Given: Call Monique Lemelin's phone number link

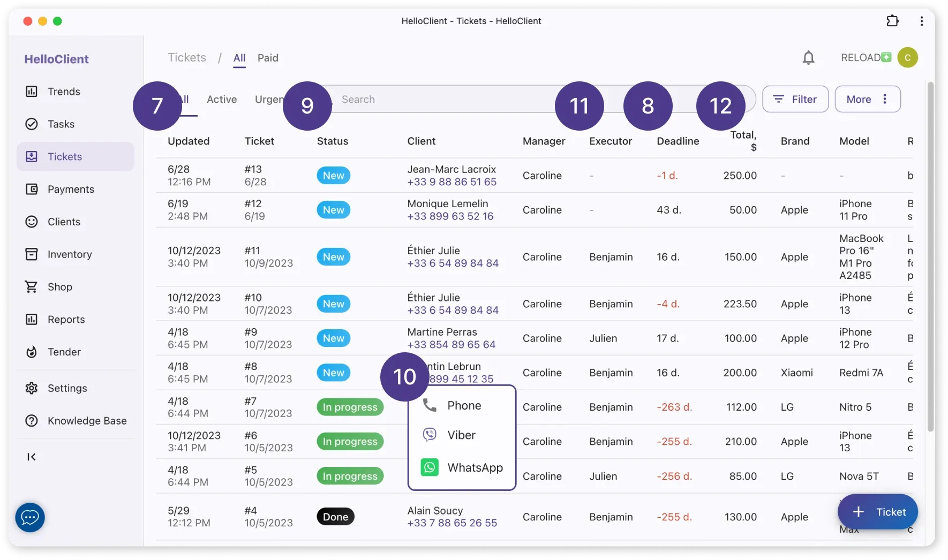Looking at the screenshot, I should coord(452,216).
